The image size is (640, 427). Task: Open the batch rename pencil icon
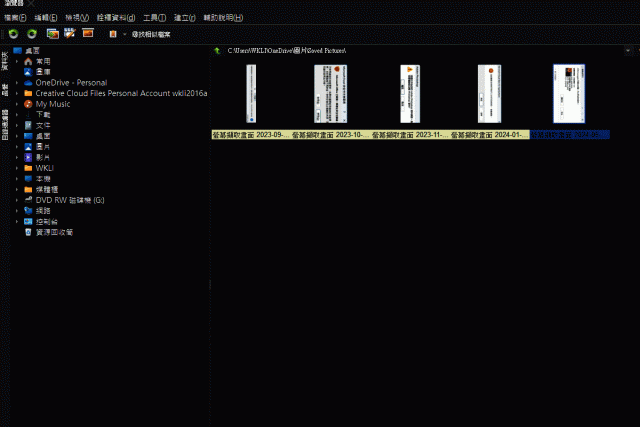(70, 33)
